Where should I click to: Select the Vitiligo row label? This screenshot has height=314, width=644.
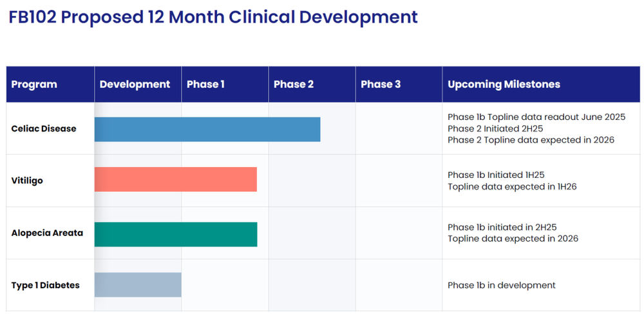[27, 181]
